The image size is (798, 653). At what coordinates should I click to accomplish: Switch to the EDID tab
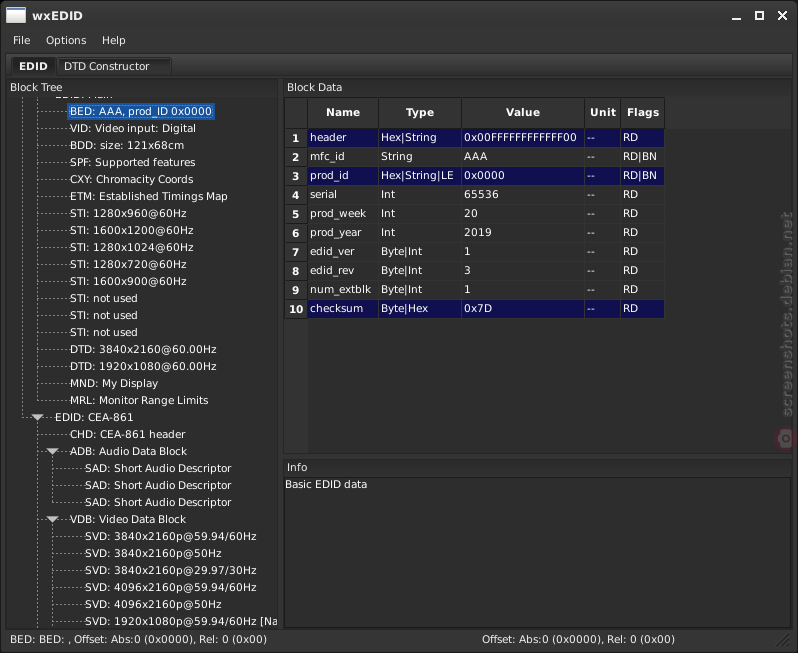(x=33, y=66)
